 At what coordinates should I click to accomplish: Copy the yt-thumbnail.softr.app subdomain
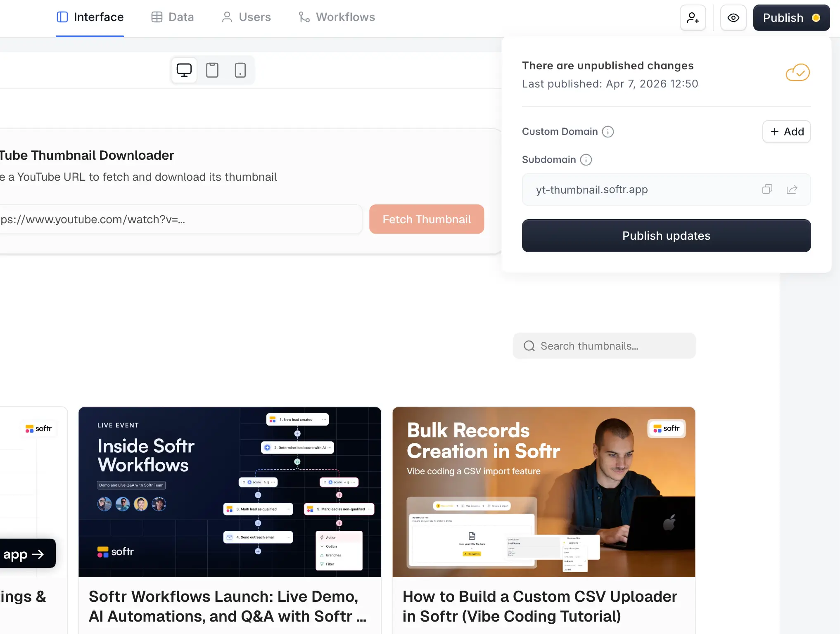pyautogui.click(x=767, y=189)
